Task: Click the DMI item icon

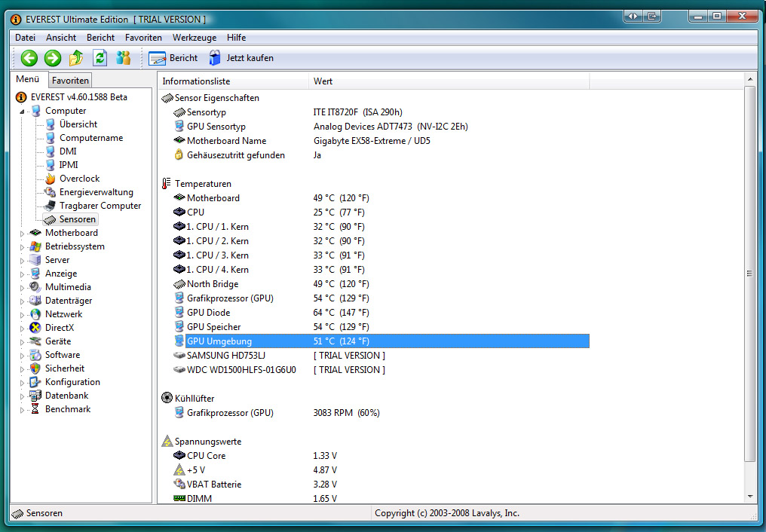Action: 51,151
